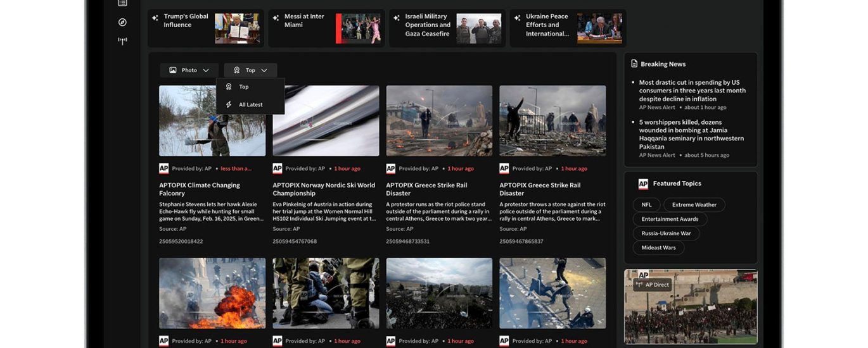Screen dimensions: 868x348
Task: Open the broadcast antenna sidebar icon
Action: [122, 41]
